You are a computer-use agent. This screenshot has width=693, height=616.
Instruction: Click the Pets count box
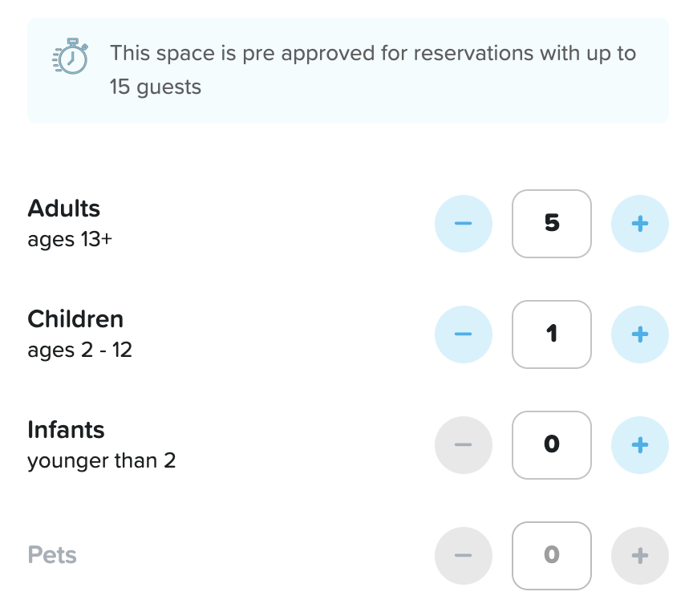[552, 556]
